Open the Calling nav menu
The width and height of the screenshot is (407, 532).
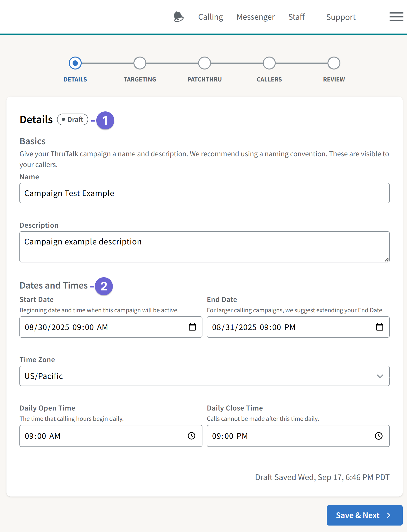[x=211, y=17]
